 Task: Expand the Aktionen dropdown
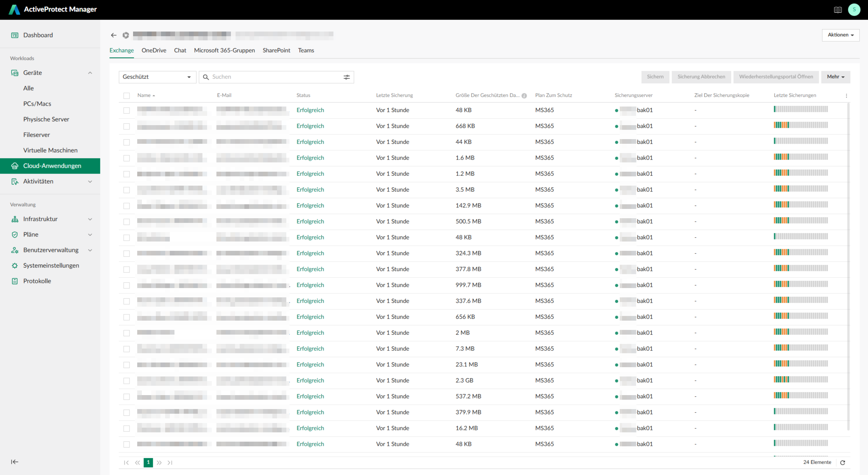(x=840, y=35)
